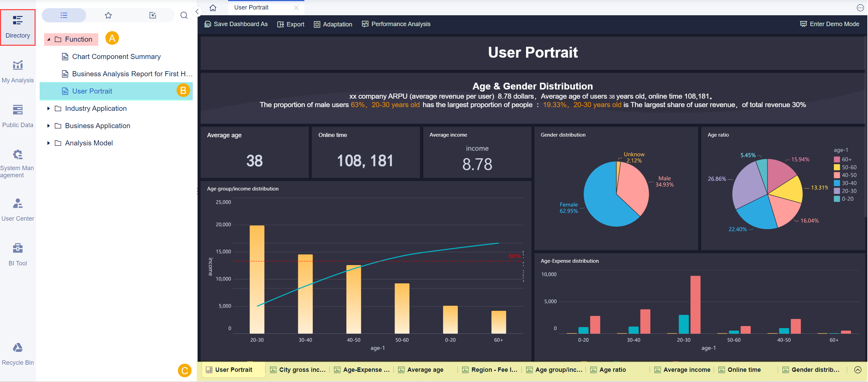
Task: Enter Demo Mode
Action: 830,24
